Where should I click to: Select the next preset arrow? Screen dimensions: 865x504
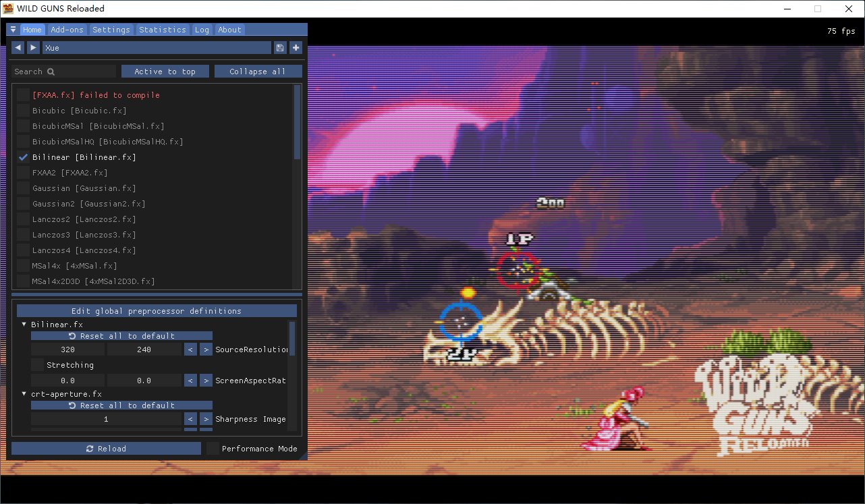pyautogui.click(x=33, y=47)
